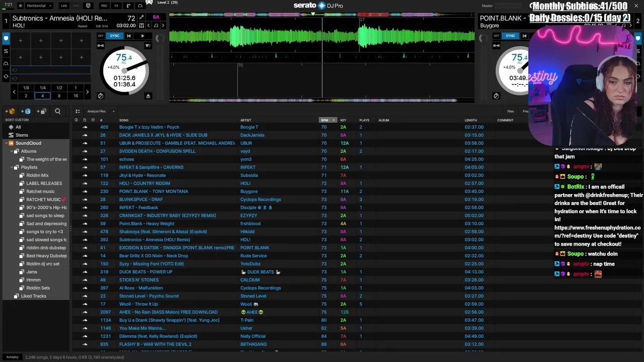
Task: Collapse the SoundCloud tree
Action: [7, 143]
